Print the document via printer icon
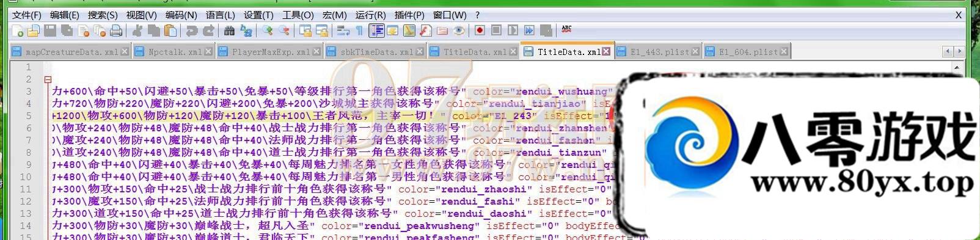Image resolution: width=980 pixels, height=240 pixels. click(116, 31)
